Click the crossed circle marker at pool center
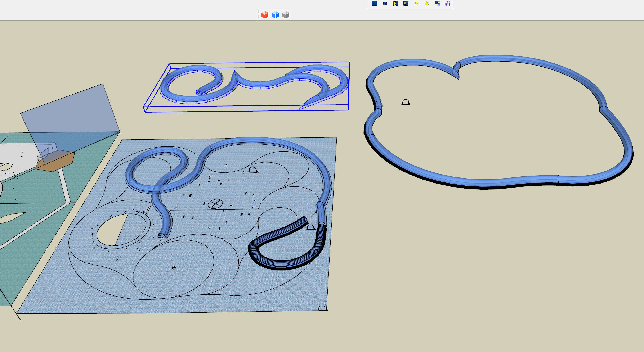This screenshot has height=352, width=644. [x=215, y=204]
